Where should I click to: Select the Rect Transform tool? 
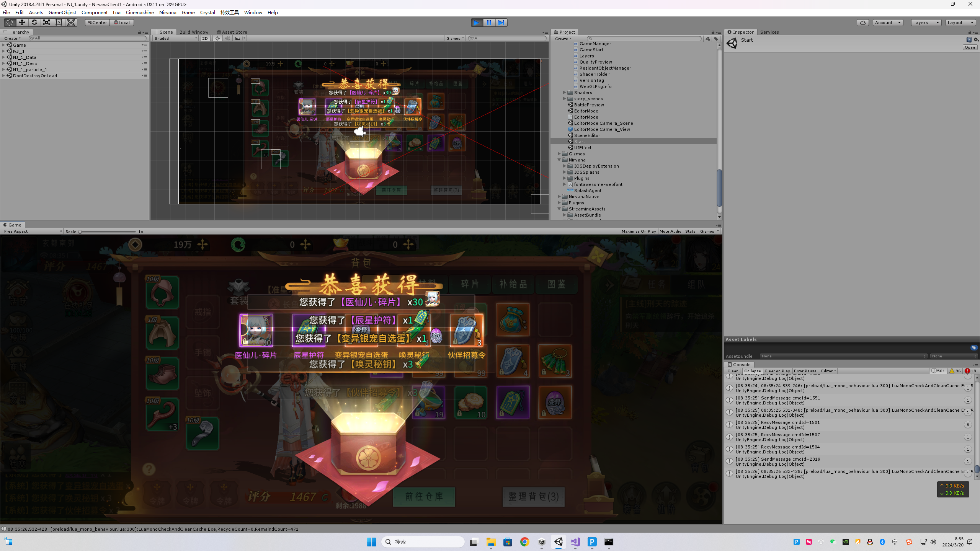tap(59, 23)
